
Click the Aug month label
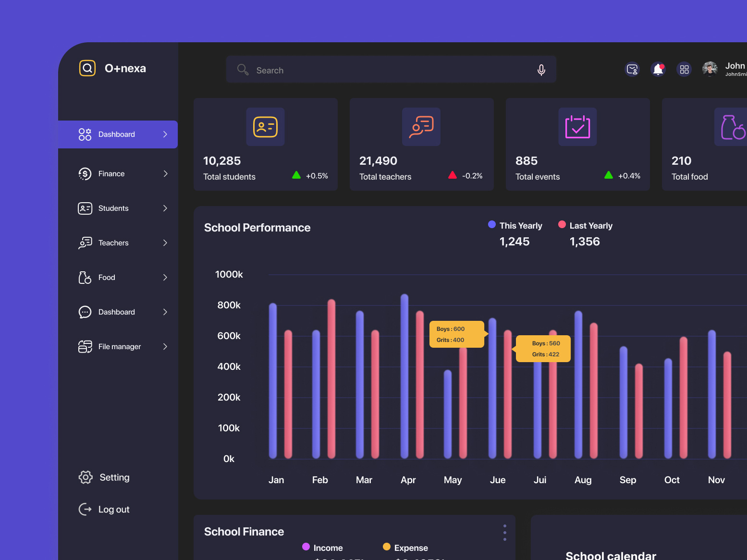(x=583, y=480)
